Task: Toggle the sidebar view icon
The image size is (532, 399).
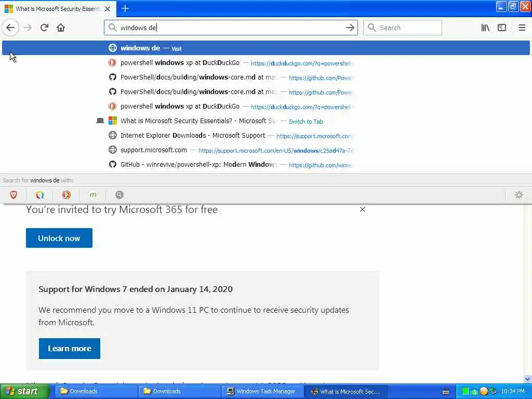Action: [502, 28]
